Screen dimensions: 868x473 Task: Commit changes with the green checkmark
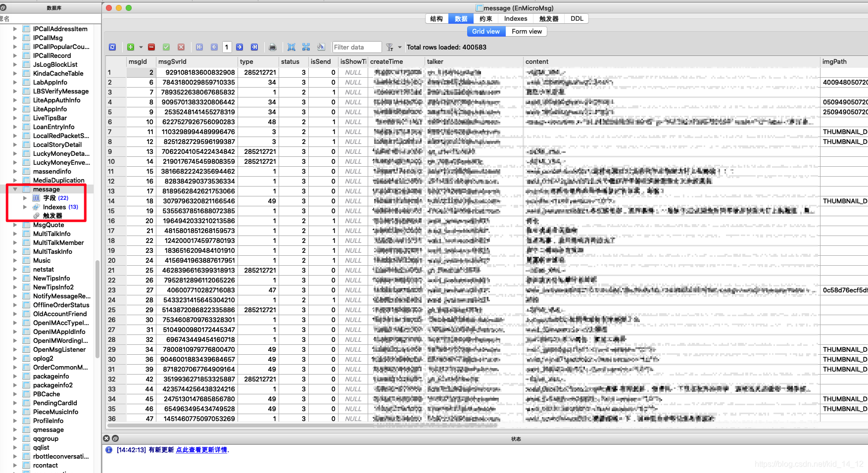pyautogui.click(x=166, y=47)
